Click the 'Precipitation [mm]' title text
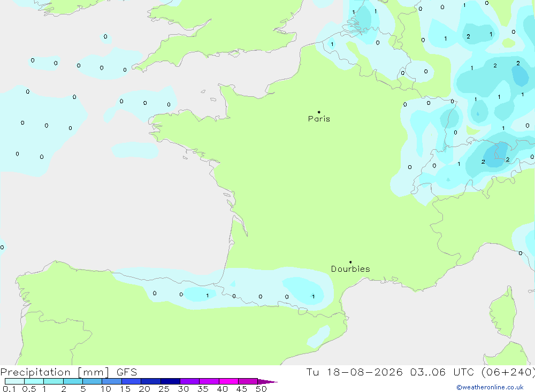This screenshot has height=392, width=535. (55, 372)
